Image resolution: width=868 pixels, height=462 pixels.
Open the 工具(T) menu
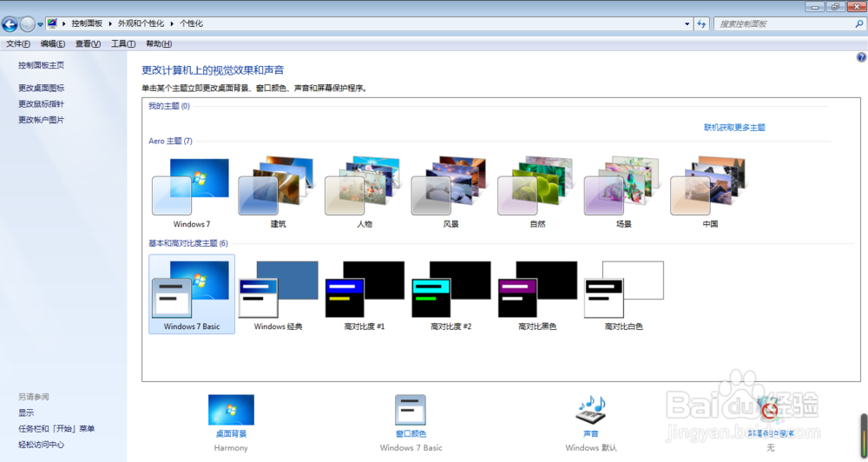pos(123,43)
